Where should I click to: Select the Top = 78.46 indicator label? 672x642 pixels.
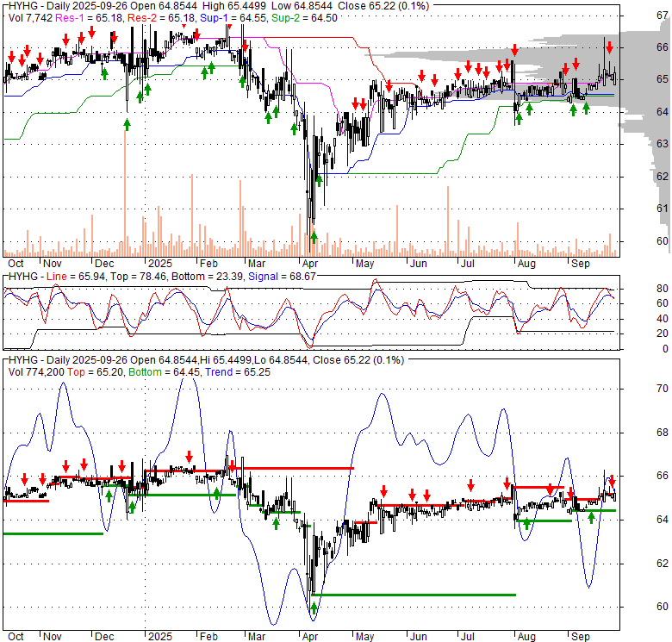[x=138, y=277]
